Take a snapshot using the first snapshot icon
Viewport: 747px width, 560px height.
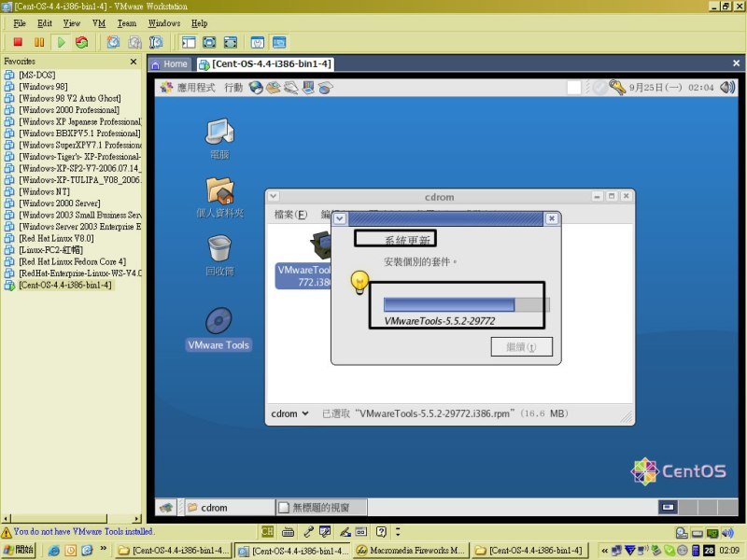(x=113, y=42)
